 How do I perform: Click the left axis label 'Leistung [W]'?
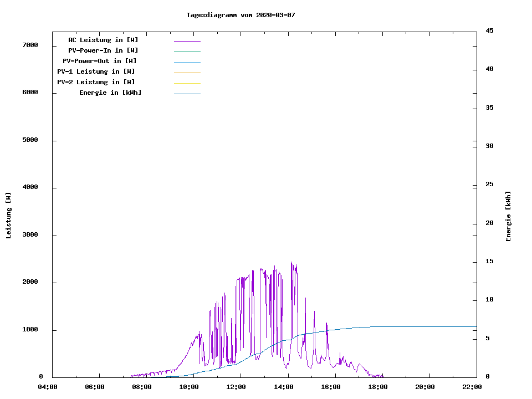point(8,216)
